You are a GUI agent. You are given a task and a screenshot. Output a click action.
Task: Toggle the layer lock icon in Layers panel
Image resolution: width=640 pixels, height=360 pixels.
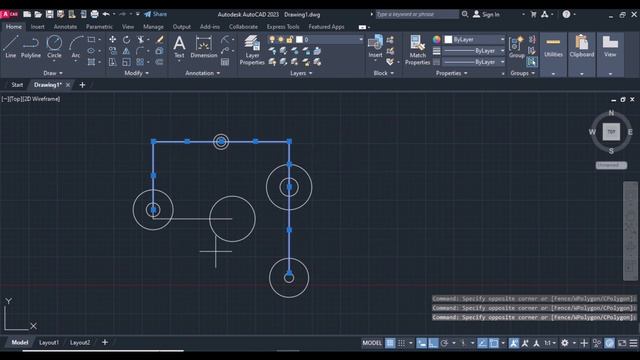coord(289,40)
